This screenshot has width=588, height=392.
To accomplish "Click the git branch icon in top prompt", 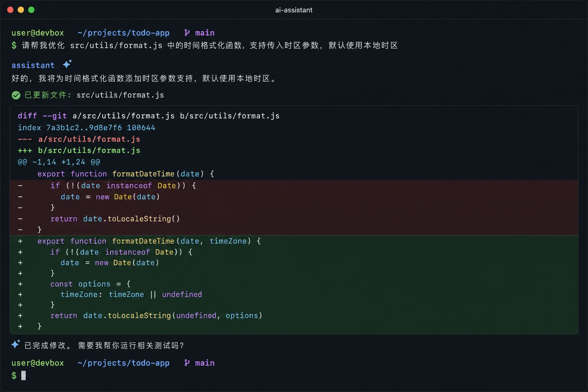I will (187, 33).
